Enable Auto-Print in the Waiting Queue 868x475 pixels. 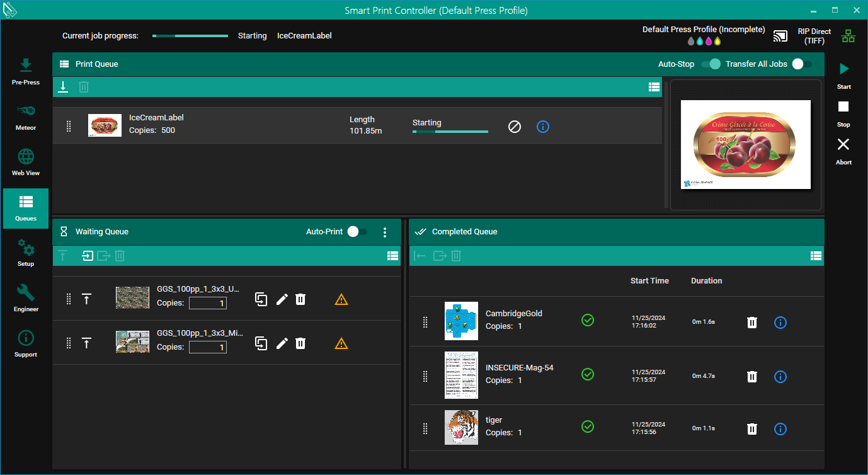click(x=357, y=231)
